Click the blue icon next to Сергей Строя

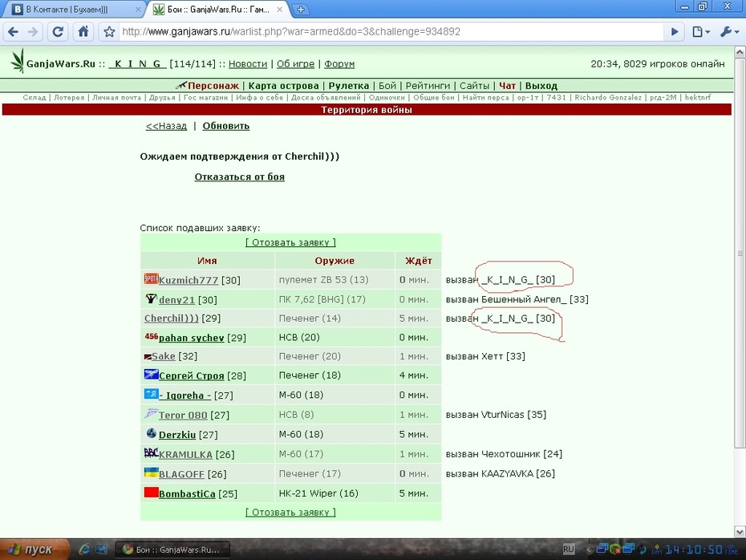(x=152, y=375)
